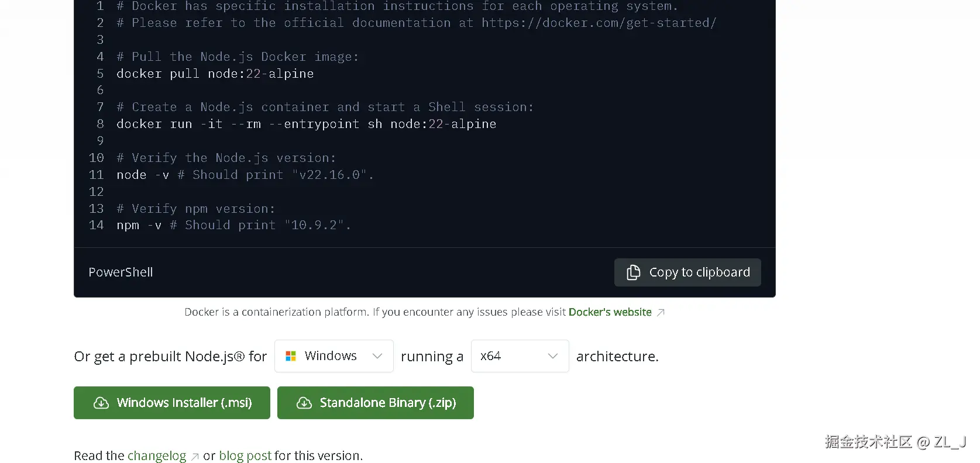The width and height of the screenshot is (980, 463).
Task: Open the Docker's website link
Action: click(610, 312)
